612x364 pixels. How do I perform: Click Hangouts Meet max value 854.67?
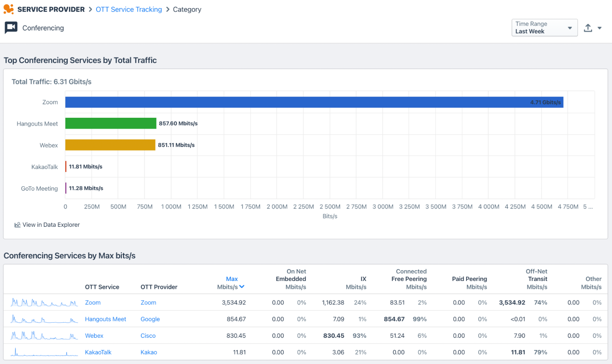pos(236,319)
